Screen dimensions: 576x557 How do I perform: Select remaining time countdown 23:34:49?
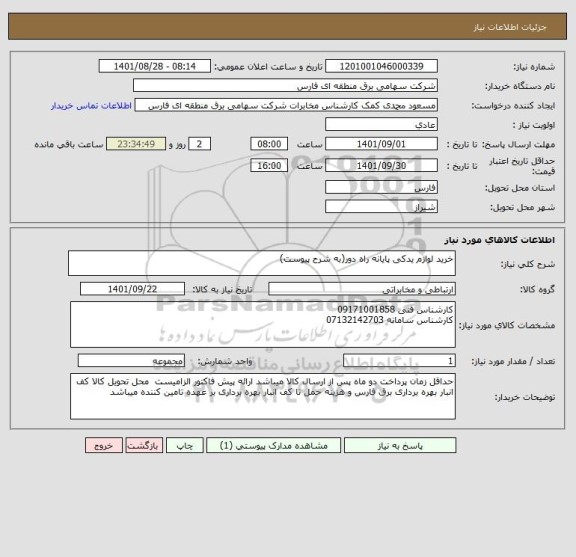136,144
